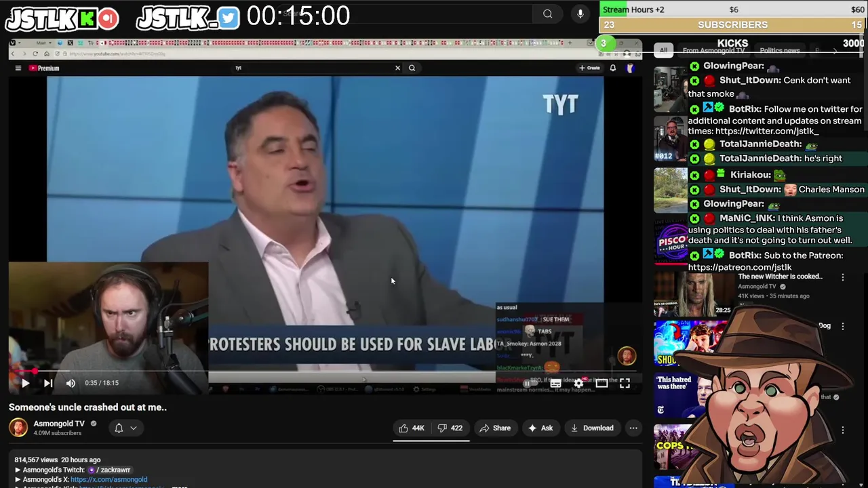Open options for Witcher video suggestion

click(843, 277)
